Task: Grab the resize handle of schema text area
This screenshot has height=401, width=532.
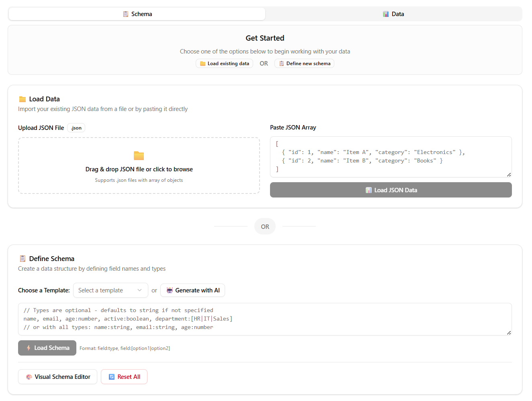Action: point(509,333)
